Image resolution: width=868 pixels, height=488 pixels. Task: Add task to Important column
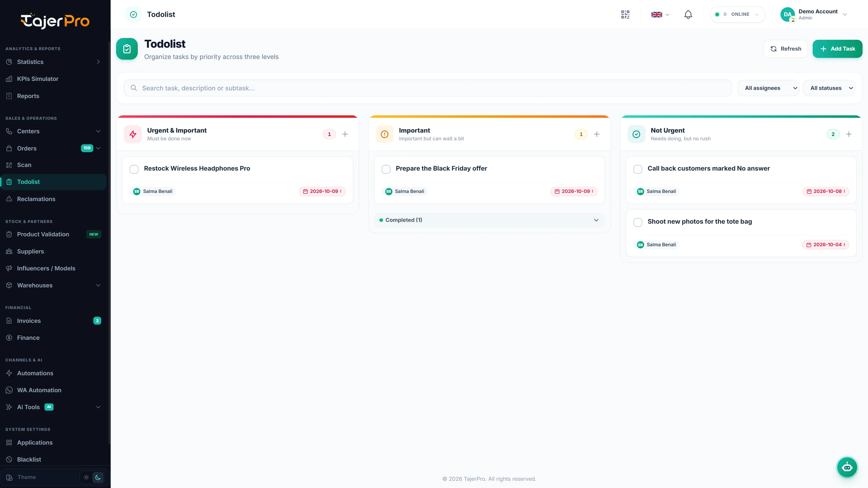point(597,134)
